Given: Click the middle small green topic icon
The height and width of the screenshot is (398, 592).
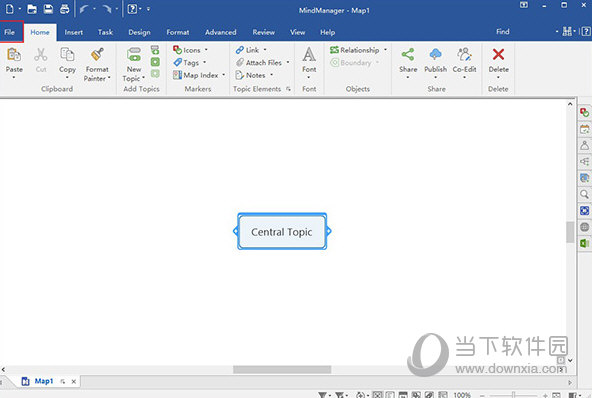Looking at the screenshot, I should (x=155, y=62).
